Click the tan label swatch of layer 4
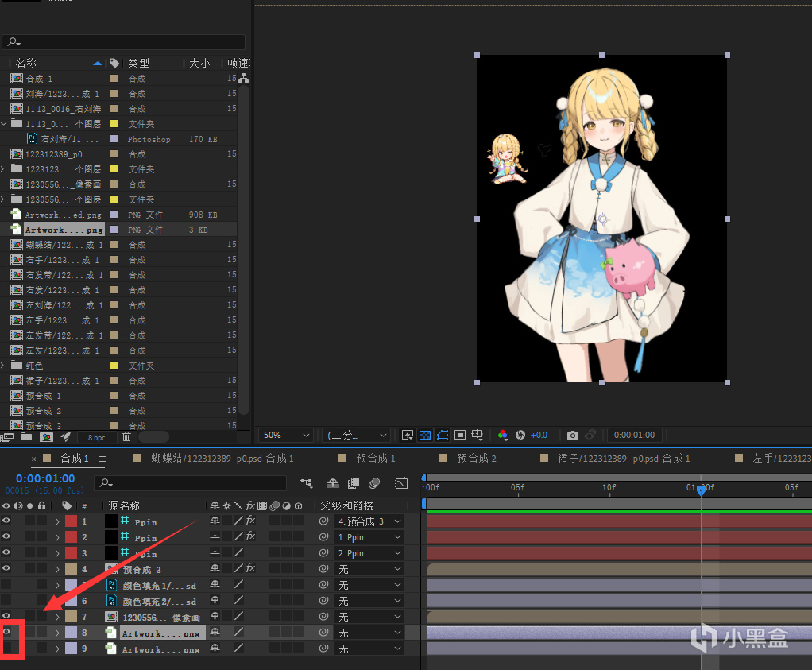This screenshot has width=812, height=670. click(x=71, y=569)
